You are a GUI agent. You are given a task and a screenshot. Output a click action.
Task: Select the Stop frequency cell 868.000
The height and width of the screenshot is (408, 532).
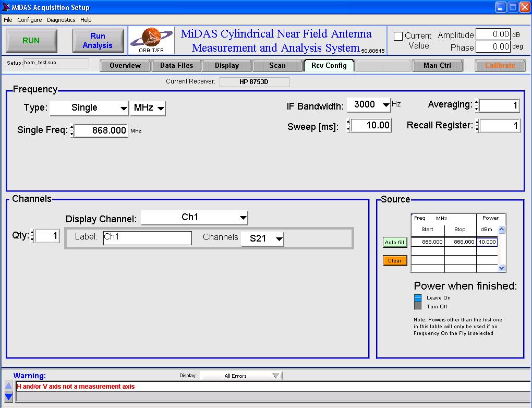click(461, 242)
